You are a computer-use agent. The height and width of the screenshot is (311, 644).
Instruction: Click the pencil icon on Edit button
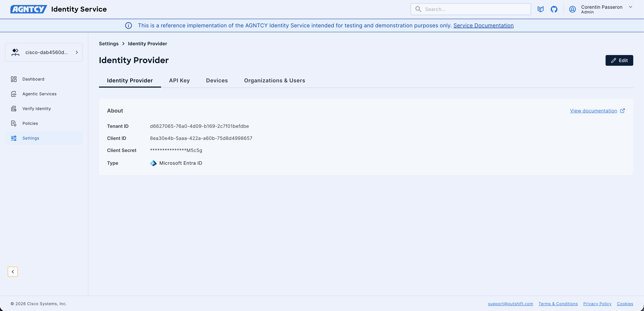click(613, 61)
